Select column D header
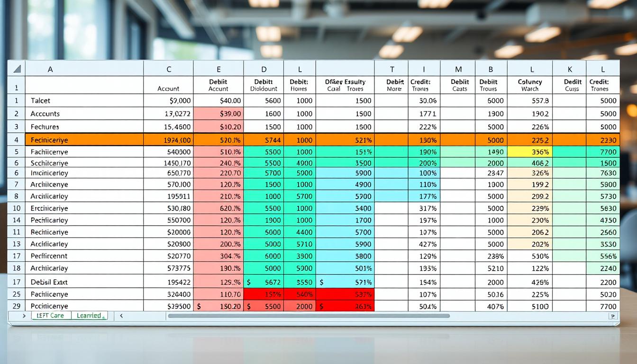Image resolution: width=637 pixels, height=364 pixels. click(264, 69)
